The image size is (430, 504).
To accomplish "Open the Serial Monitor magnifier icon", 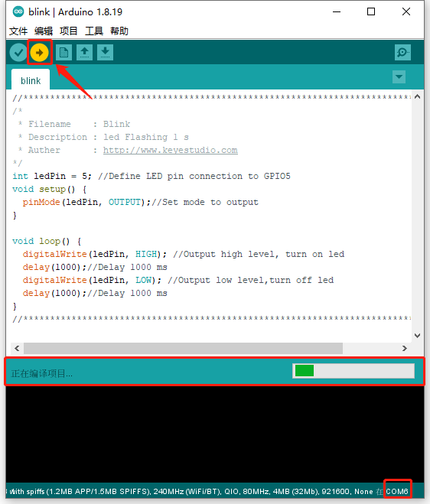I will click(402, 53).
